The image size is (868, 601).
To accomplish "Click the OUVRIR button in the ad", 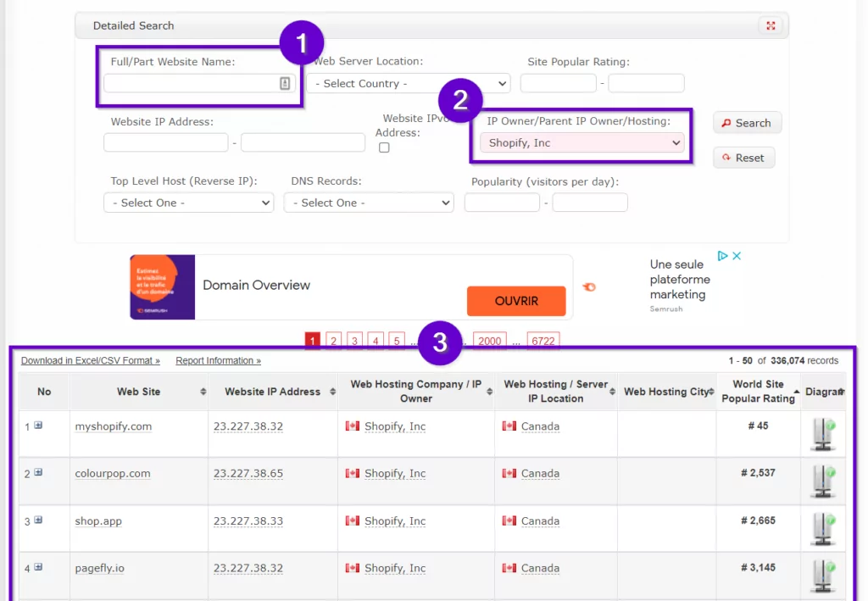I will 516,301.
